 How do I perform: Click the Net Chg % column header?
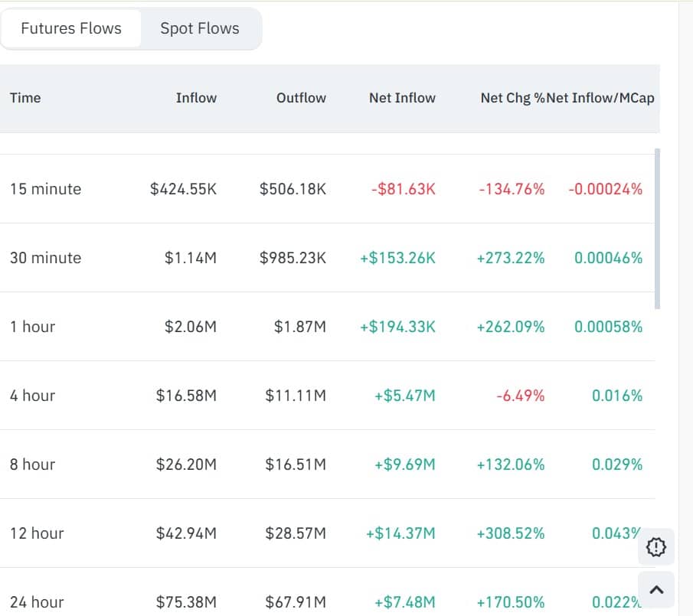[x=512, y=98]
